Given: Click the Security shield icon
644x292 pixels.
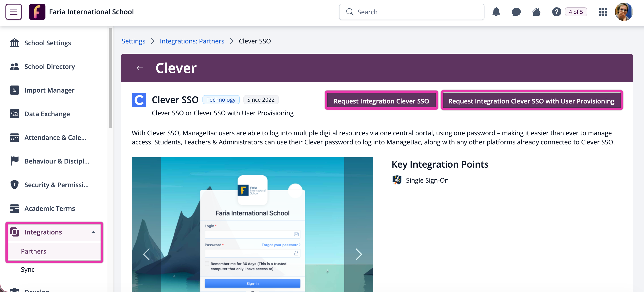Looking at the screenshot, I should (x=15, y=185).
